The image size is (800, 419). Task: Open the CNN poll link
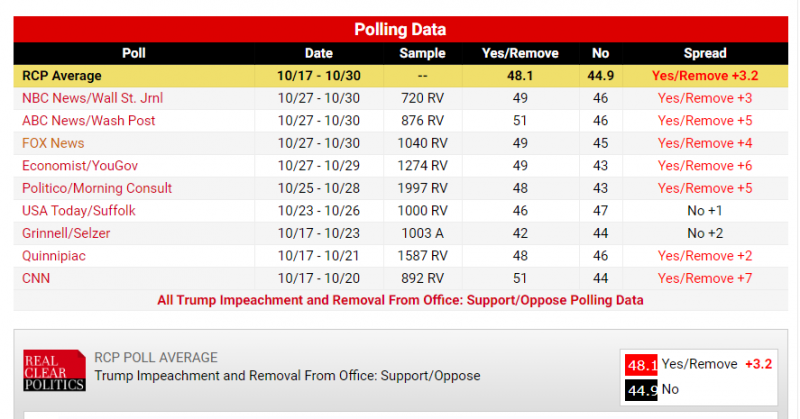pyautogui.click(x=36, y=278)
